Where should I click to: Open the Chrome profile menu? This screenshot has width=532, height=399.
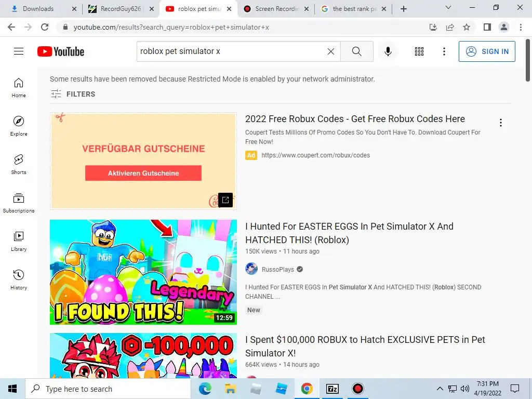click(x=504, y=27)
